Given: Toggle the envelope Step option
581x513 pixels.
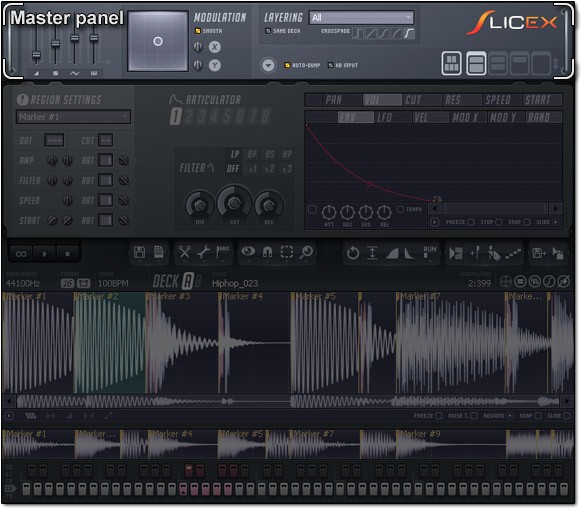Looking at the screenshot, I should pos(499,222).
